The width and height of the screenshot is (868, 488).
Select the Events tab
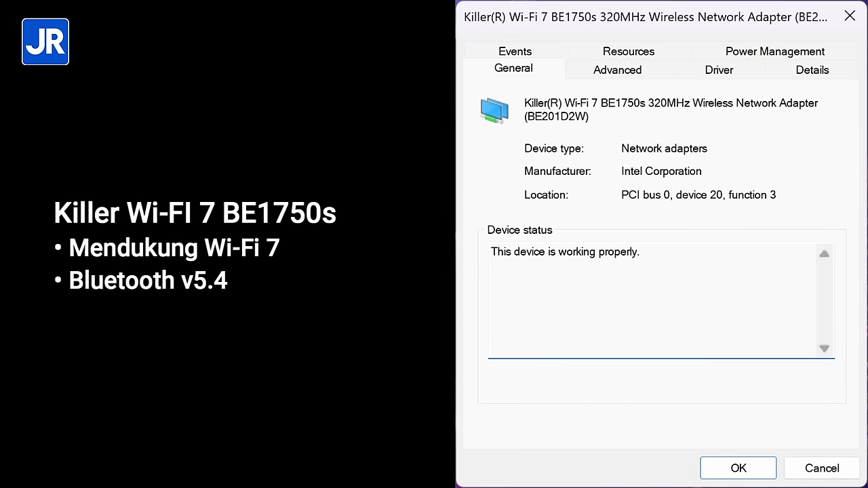515,52
